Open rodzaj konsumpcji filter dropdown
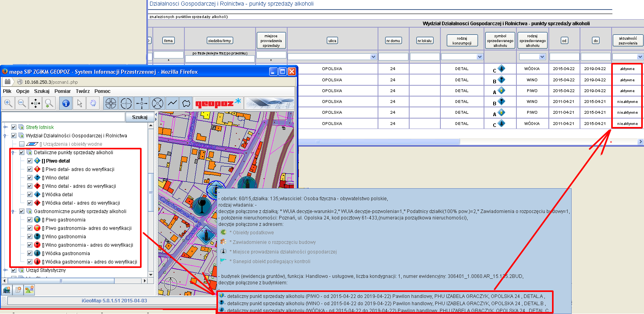644x314 pixels. coord(480,57)
